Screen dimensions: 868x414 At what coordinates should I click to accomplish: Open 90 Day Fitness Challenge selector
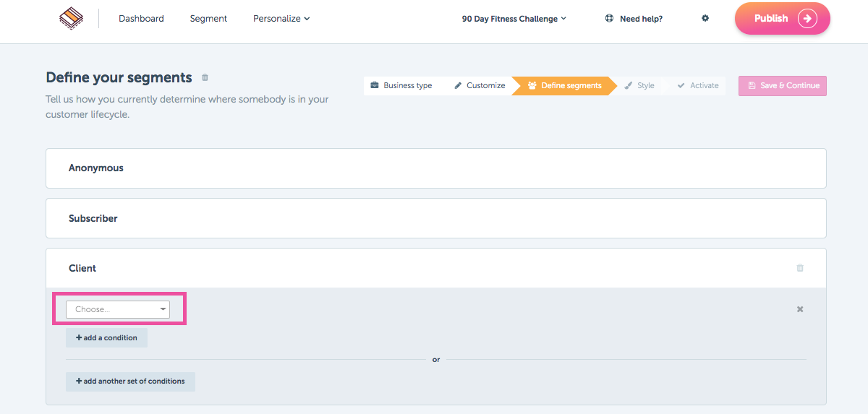click(x=514, y=19)
